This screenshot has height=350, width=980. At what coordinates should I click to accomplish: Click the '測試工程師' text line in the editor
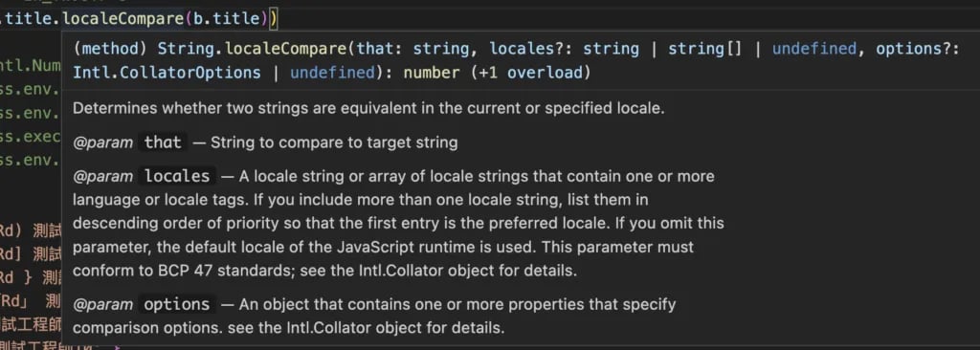pyautogui.click(x=31, y=327)
